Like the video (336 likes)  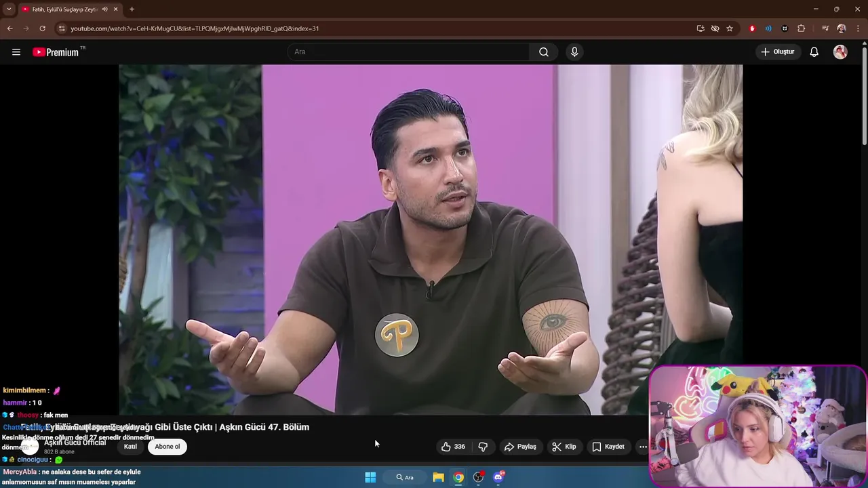pos(453,447)
